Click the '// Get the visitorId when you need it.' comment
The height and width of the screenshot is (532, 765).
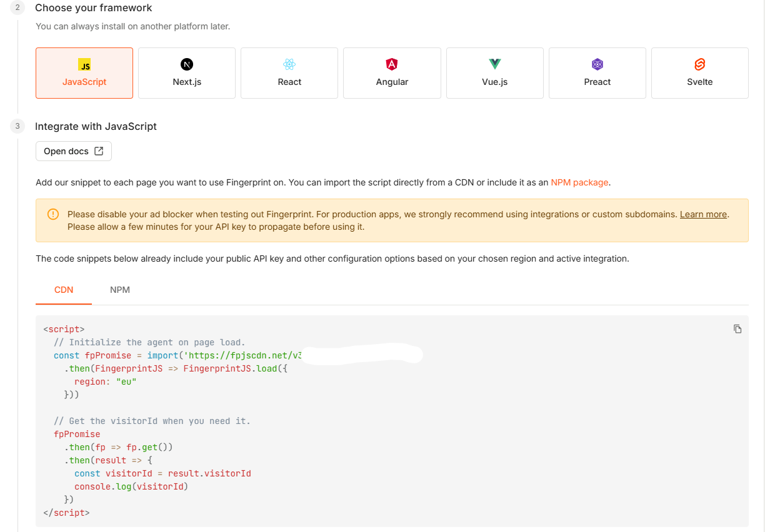[x=152, y=421]
